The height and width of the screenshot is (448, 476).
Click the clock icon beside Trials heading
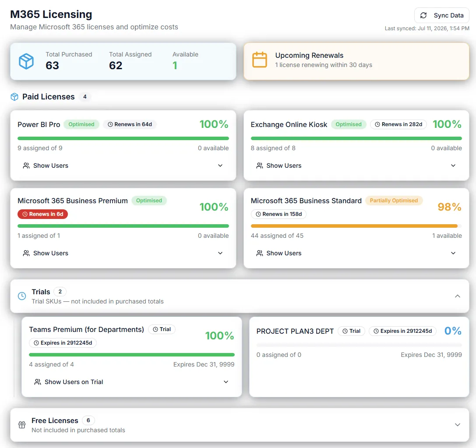(x=22, y=296)
